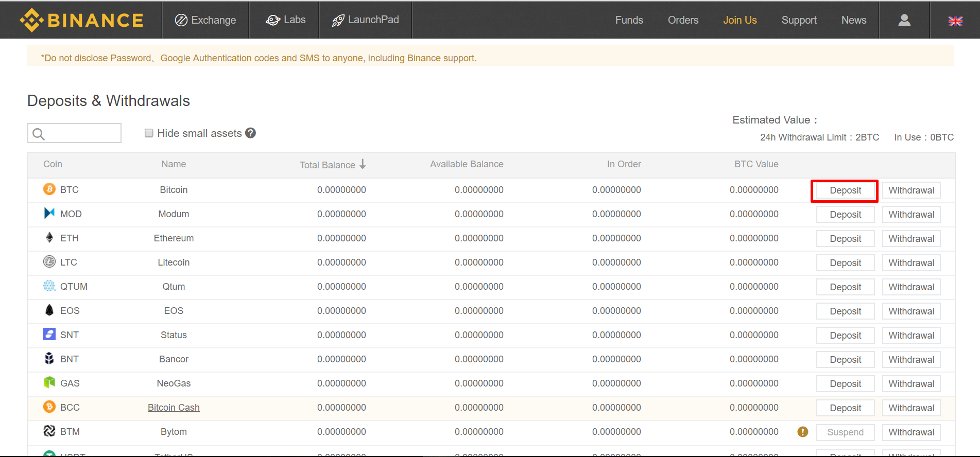Viewport: 980px width, 457px height.
Task: Click the Suspend button for Bytom
Action: click(x=845, y=432)
